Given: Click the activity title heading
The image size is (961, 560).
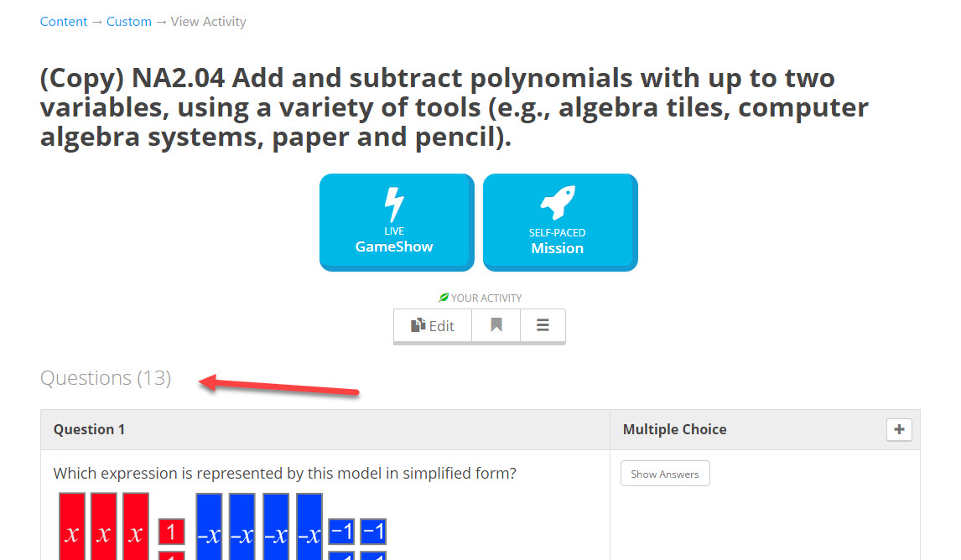Looking at the screenshot, I should [x=455, y=107].
